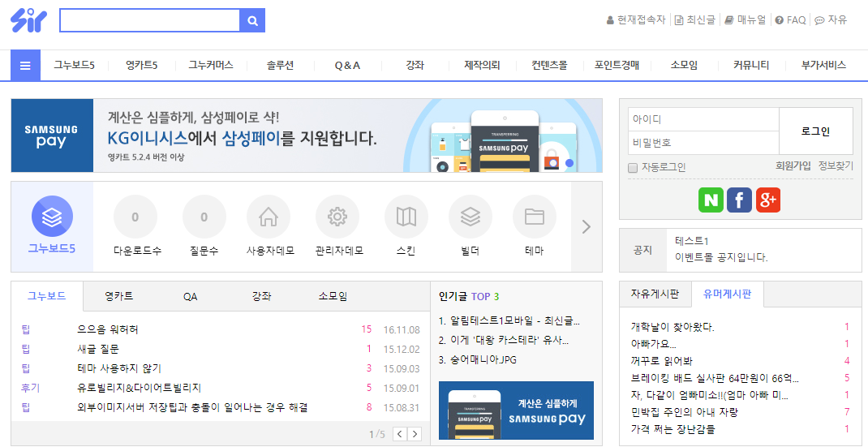
Task: Click the search magnifier button
Action: point(252,20)
